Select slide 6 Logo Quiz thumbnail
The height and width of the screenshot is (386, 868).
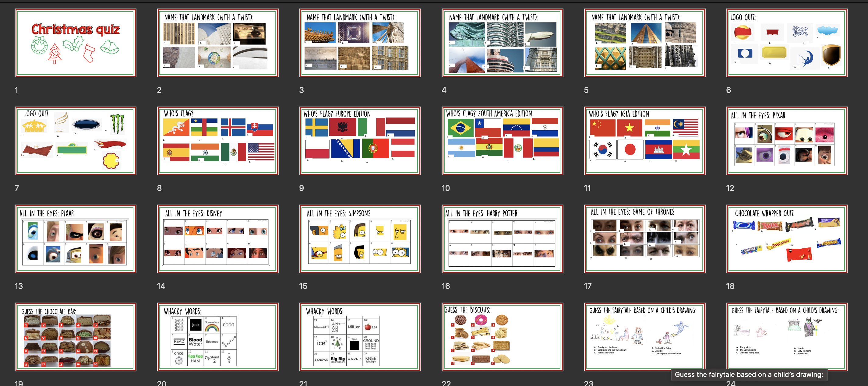[x=786, y=43]
